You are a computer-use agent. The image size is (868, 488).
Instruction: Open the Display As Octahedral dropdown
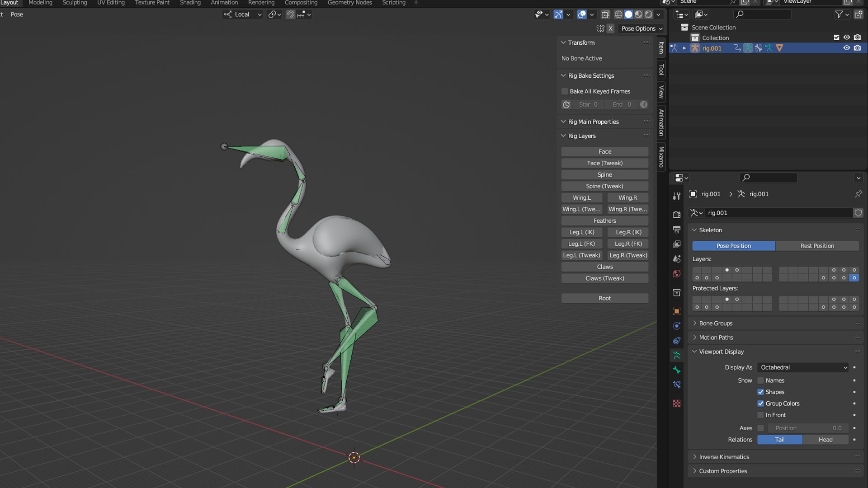click(803, 367)
